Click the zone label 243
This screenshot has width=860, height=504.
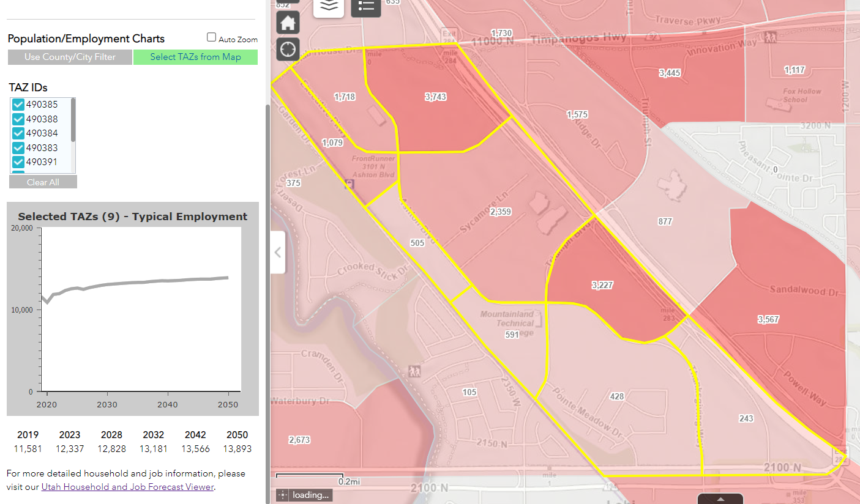click(x=746, y=418)
